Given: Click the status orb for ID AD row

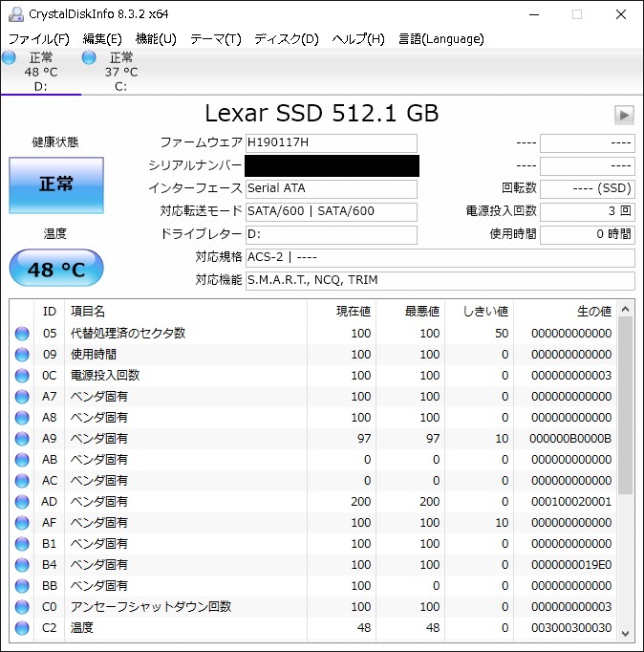Looking at the screenshot, I should (x=22, y=502).
